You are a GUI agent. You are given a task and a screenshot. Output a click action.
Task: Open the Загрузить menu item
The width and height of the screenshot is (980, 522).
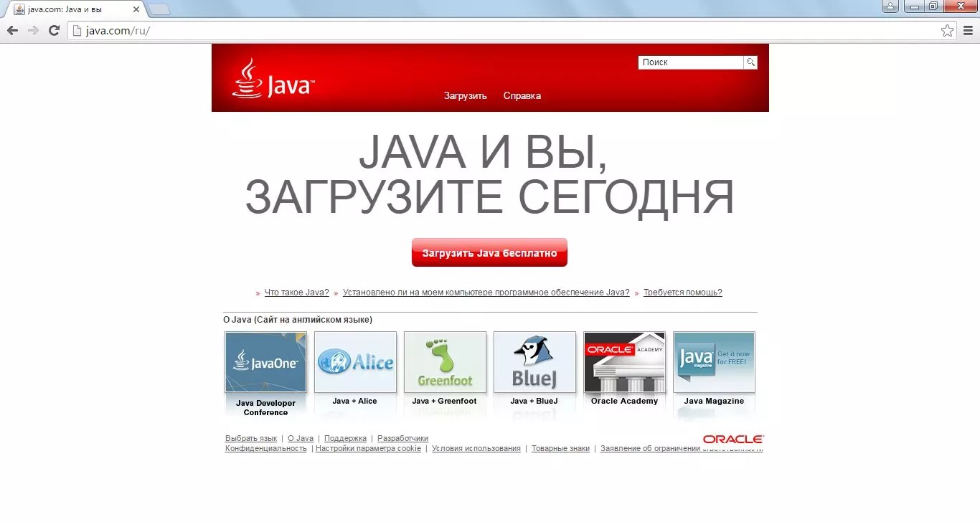click(465, 96)
